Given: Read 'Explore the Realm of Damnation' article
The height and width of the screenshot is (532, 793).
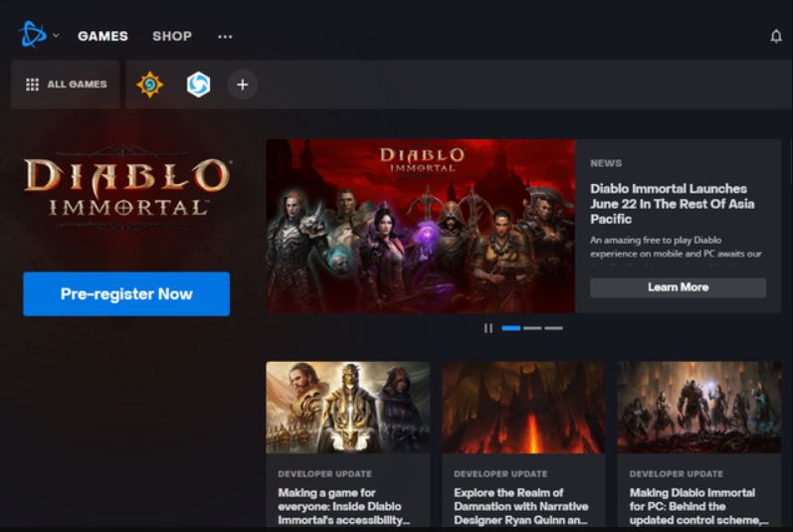Looking at the screenshot, I should coord(521,506).
